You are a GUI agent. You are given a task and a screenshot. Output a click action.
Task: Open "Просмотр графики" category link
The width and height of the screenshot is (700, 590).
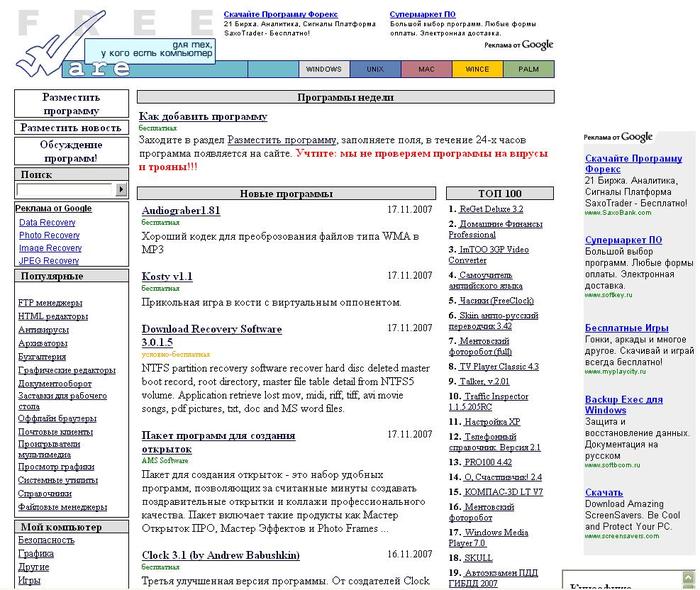click(56, 466)
